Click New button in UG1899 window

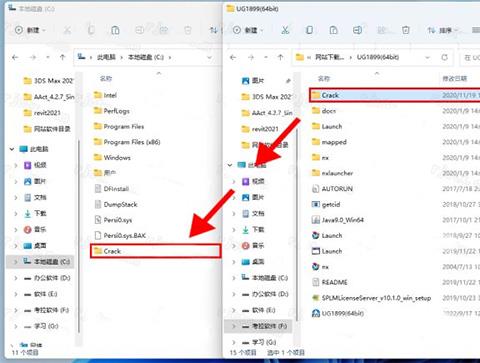(x=248, y=30)
